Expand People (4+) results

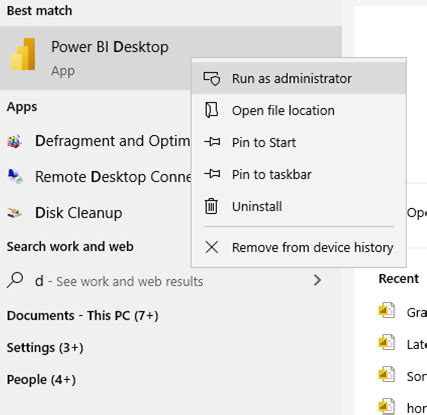[x=41, y=380]
